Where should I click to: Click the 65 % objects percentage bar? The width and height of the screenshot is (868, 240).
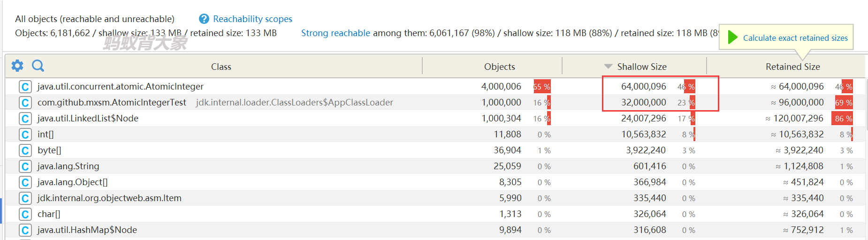point(542,87)
